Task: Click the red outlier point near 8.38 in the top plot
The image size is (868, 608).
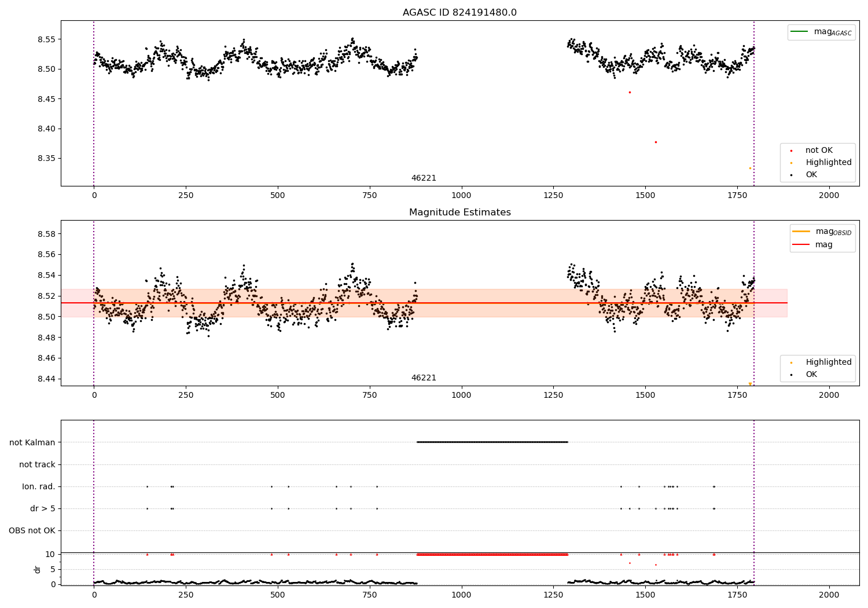Action: pyautogui.click(x=656, y=142)
